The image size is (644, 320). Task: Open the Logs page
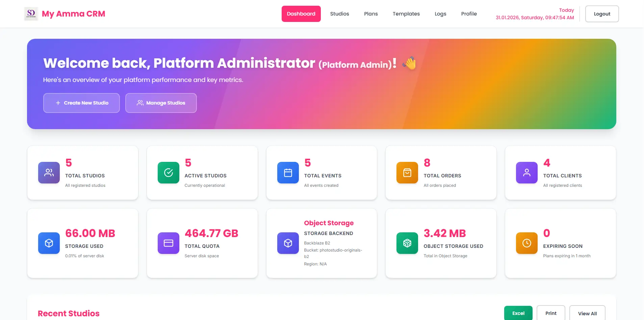point(440,14)
